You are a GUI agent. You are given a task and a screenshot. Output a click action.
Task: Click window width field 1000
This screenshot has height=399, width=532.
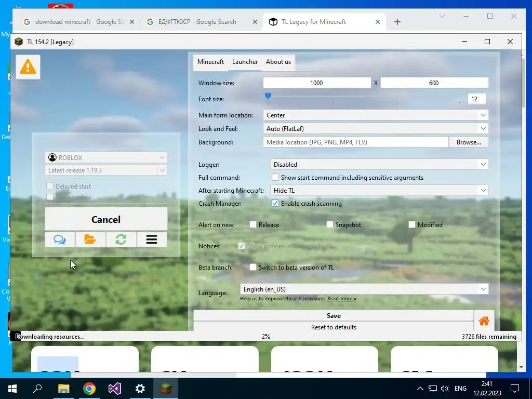pos(317,83)
